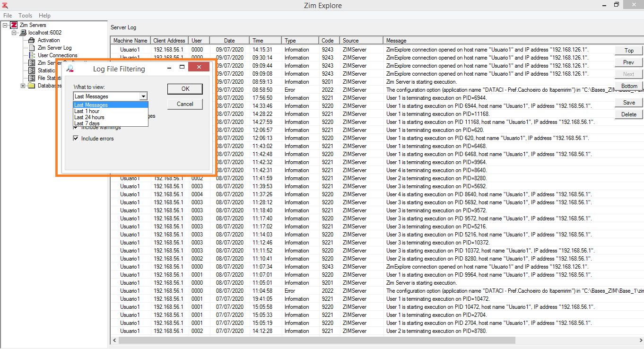Collapse the localhost:6002 tree node
The image size is (644, 349).
14,33
